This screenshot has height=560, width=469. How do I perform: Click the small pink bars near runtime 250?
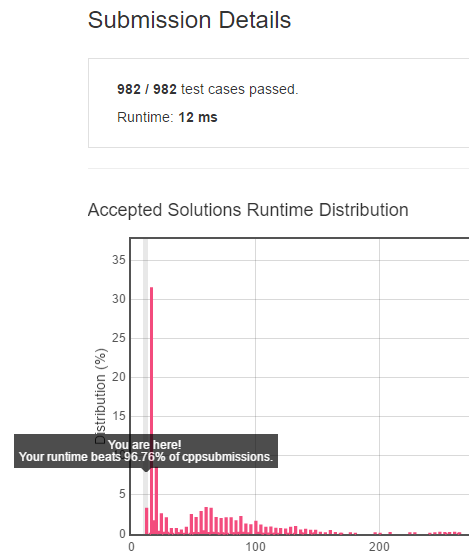(x=445, y=533)
